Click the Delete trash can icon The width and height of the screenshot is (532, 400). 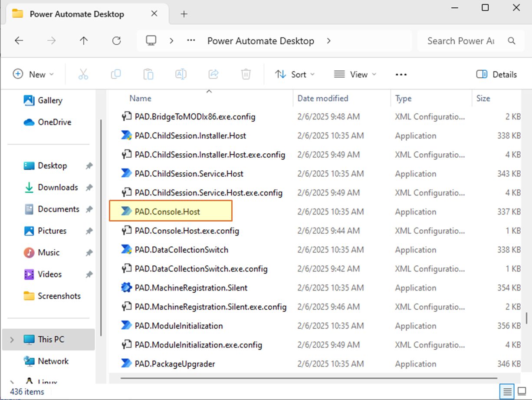point(246,74)
